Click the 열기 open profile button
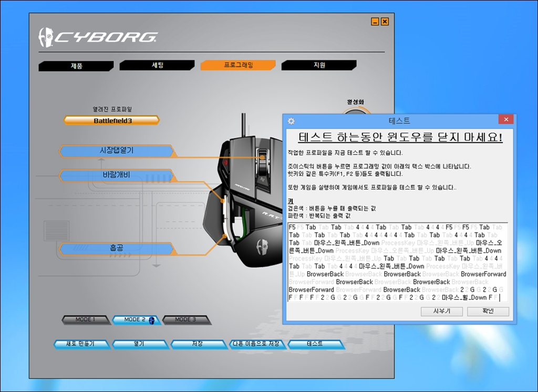 (140, 344)
